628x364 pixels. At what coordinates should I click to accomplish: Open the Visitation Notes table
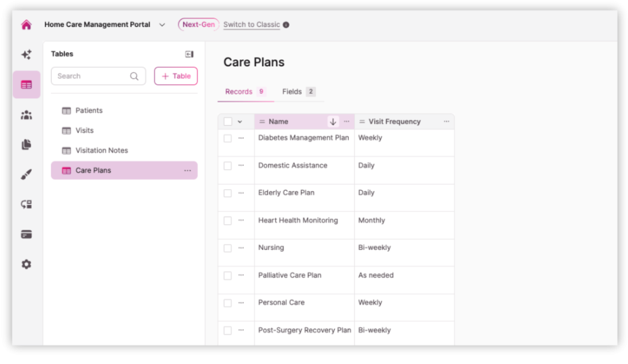pos(124,150)
